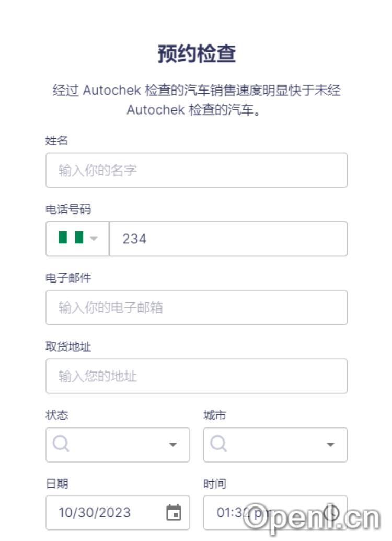Image resolution: width=392 pixels, height=541 pixels.
Task: Click the 输入您的地址 pickup address field
Action: 196,376
